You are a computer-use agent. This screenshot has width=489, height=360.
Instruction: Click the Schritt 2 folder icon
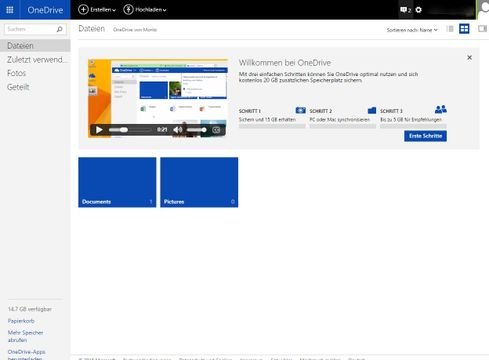[372, 110]
